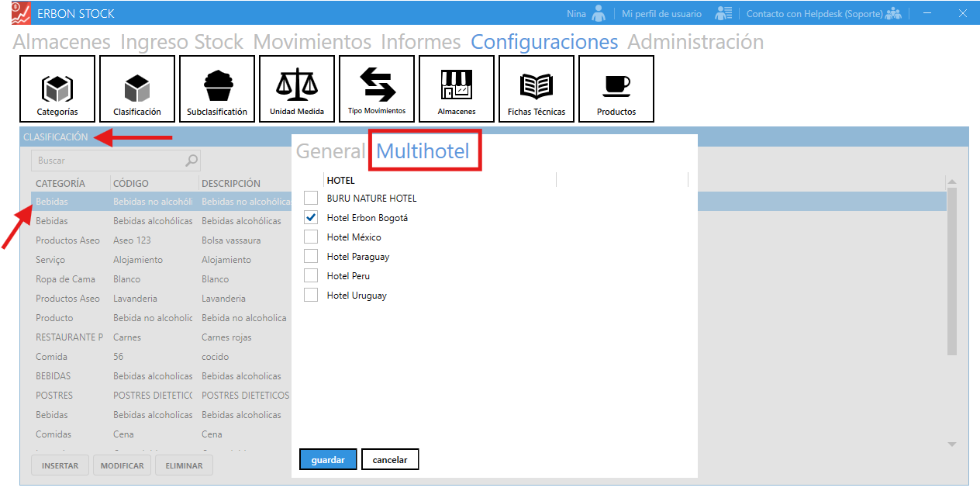
Task: Click the Buscar search field
Action: click(109, 161)
